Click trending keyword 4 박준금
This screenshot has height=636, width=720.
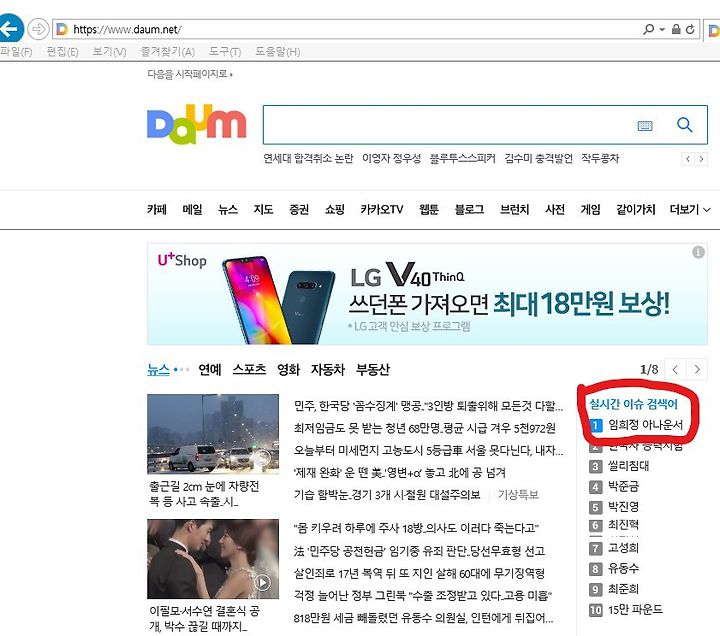click(x=623, y=486)
